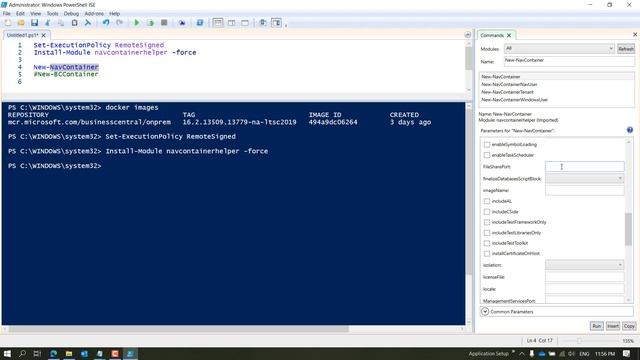The width and height of the screenshot is (640, 360).
Task: Close the Commands tab
Action: pos(509,36)
